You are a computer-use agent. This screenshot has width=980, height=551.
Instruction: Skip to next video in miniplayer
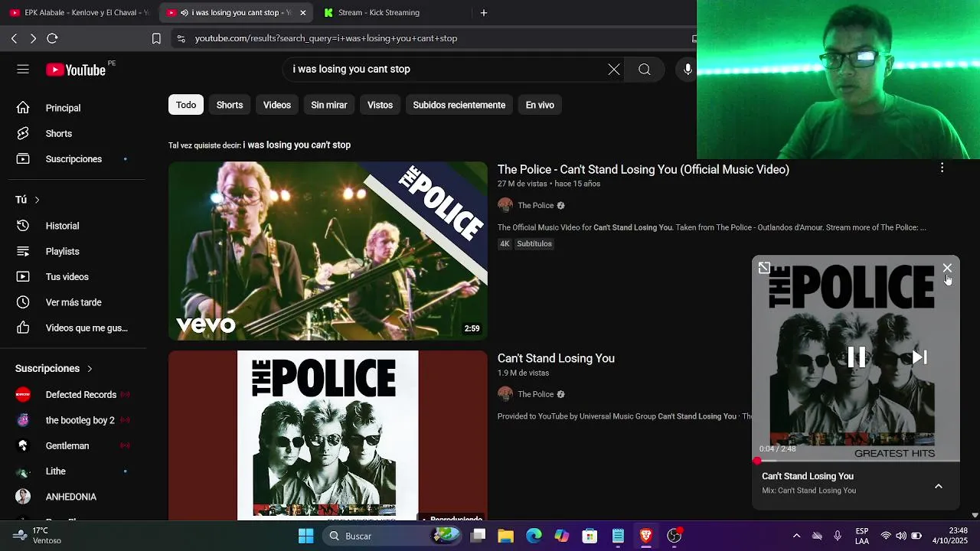[x=920, y=357]
